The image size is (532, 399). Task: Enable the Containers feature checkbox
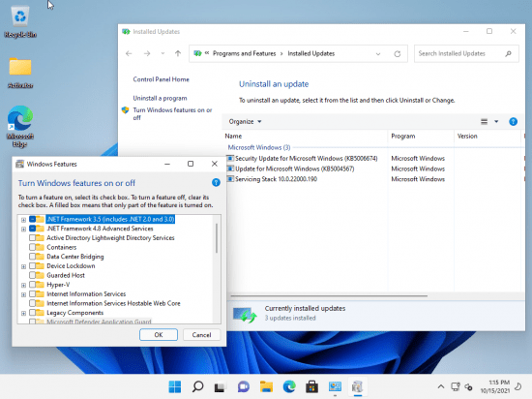[33, 247]
